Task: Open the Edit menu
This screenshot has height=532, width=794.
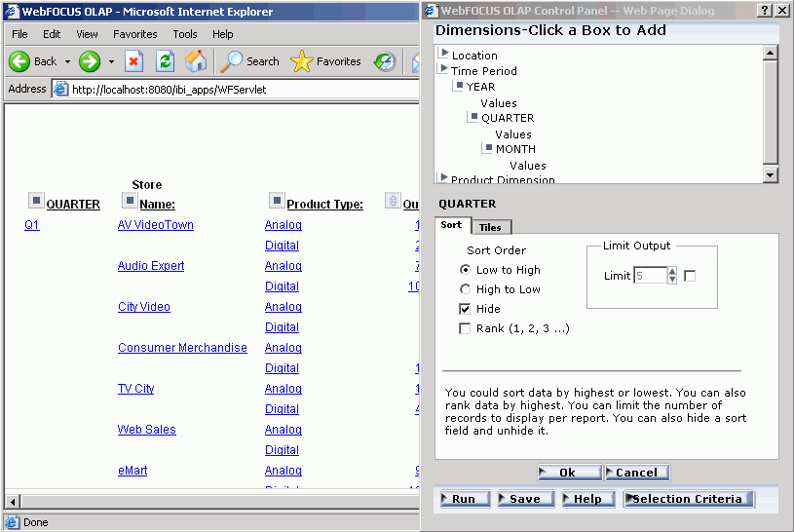Action: point(52,34)
